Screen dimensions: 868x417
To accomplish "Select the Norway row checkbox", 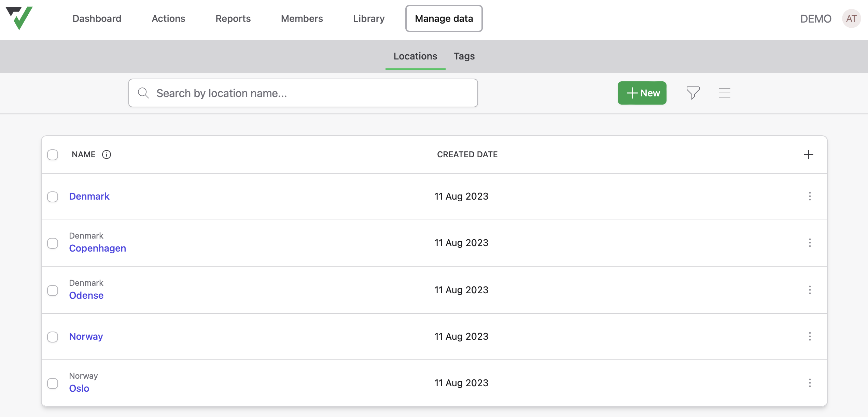I will click(53, 337).
